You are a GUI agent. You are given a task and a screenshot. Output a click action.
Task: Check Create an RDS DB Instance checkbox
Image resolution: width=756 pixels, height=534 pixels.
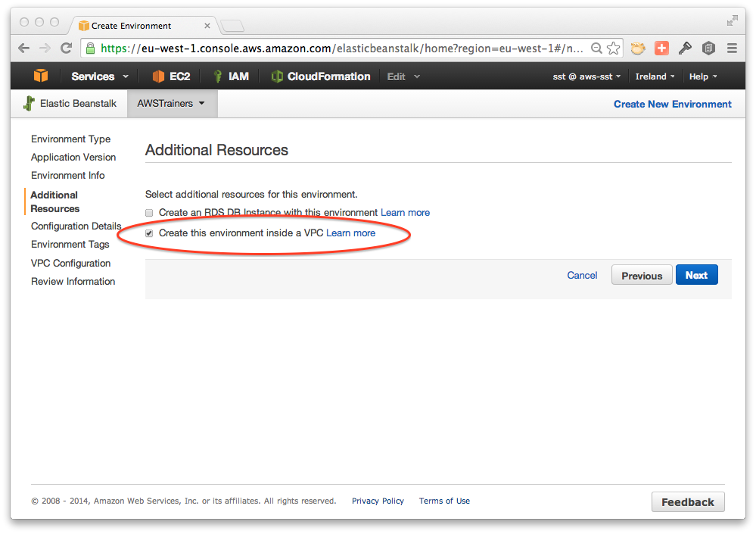[149, 213]
